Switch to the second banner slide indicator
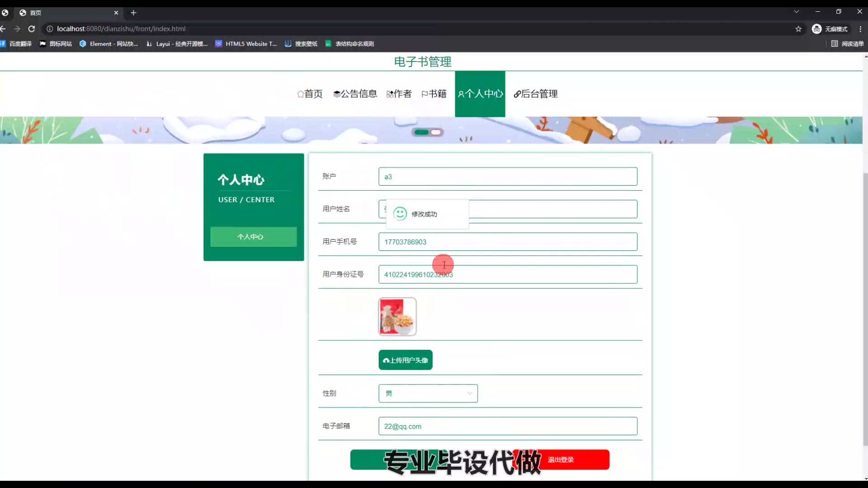 pyautogui.click(x=436, y=132)
